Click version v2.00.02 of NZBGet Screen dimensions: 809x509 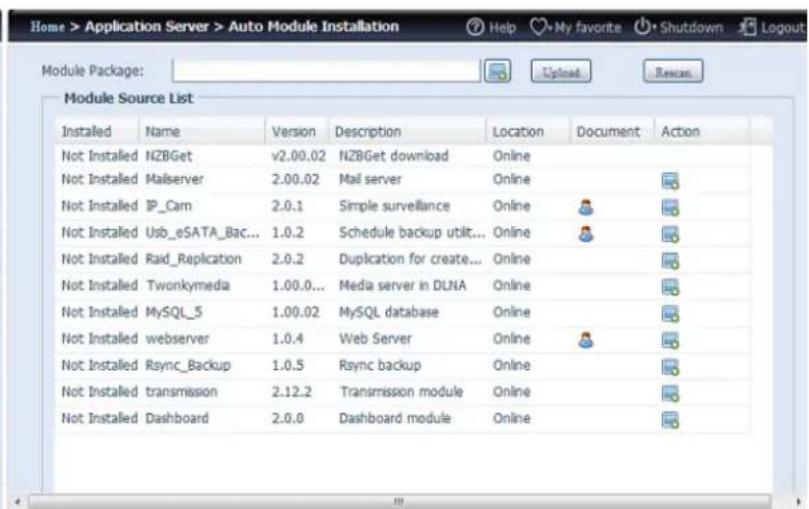pyautogui.click(x=299, y=156)
